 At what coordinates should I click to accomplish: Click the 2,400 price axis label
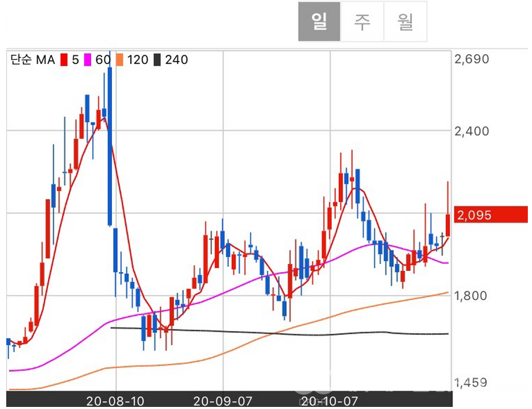[x=471, y=131]
